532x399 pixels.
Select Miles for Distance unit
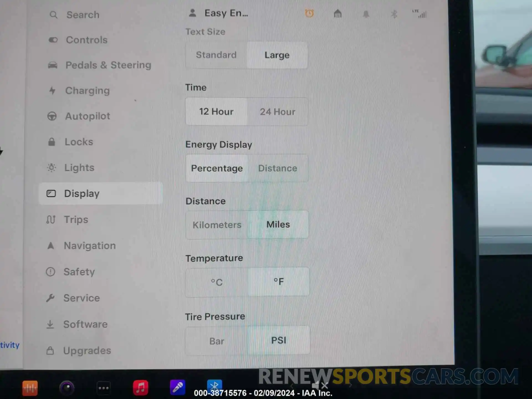point(278,225)
